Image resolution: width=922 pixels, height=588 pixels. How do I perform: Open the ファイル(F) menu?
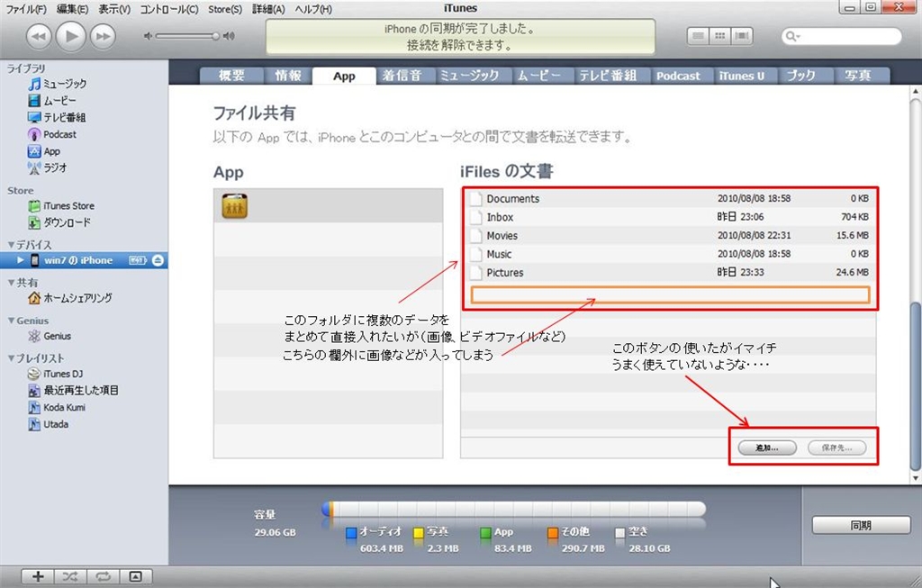(26, 9)
